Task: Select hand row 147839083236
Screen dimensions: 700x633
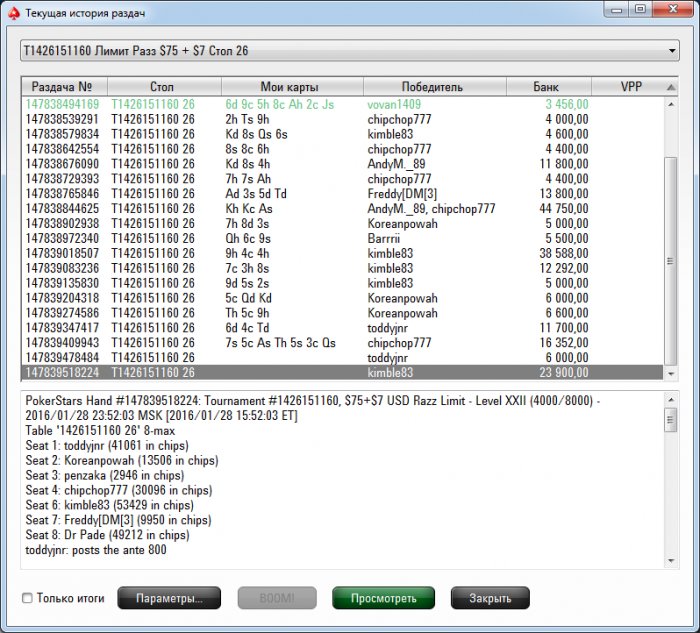Action: [x=342, y=268]
